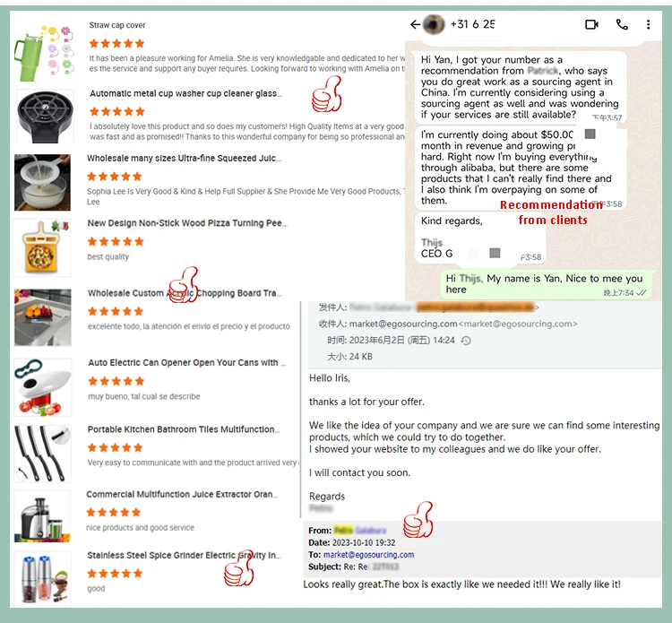This screenshot has width=672, height=623.
Task: Open Commercial Multifunction Juice Extractor title
Action: (182, 495)
